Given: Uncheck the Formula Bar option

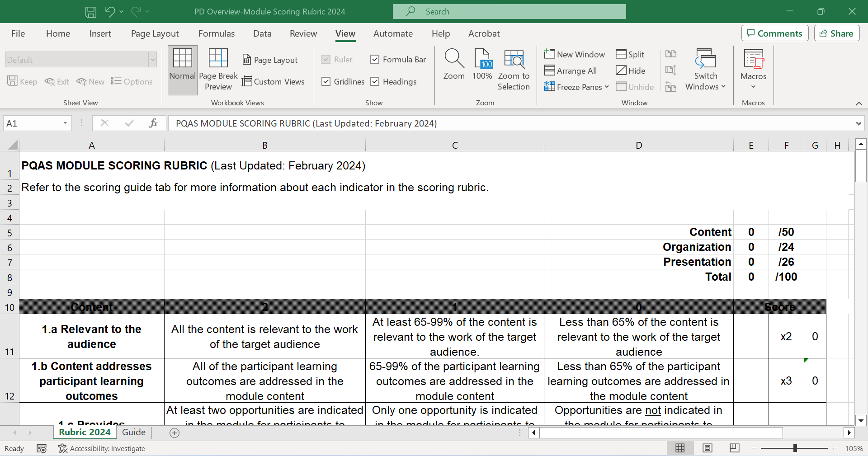Looking at the screenshot, I should tap(375, 59).
